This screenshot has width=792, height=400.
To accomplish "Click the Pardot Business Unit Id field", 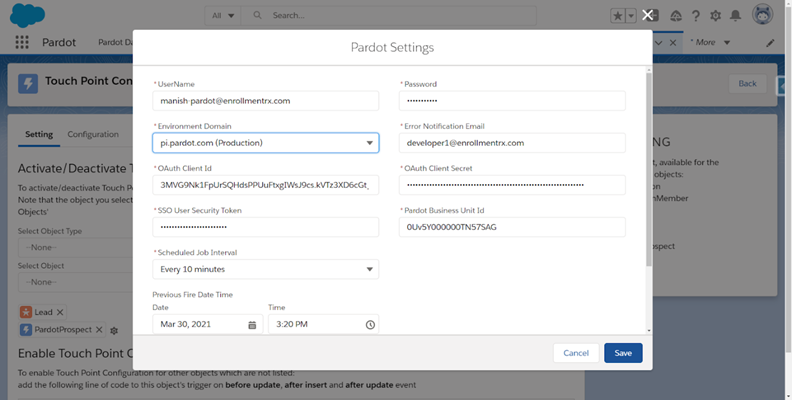I will (511, 227).
